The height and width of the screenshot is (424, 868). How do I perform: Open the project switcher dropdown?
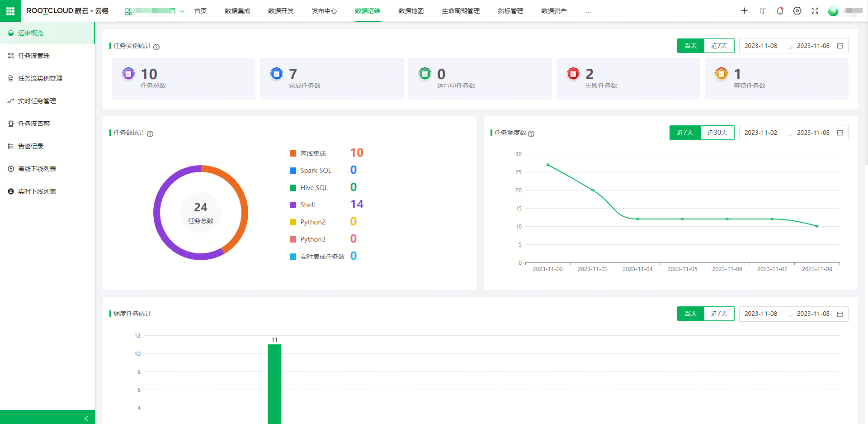click(182, 10)
